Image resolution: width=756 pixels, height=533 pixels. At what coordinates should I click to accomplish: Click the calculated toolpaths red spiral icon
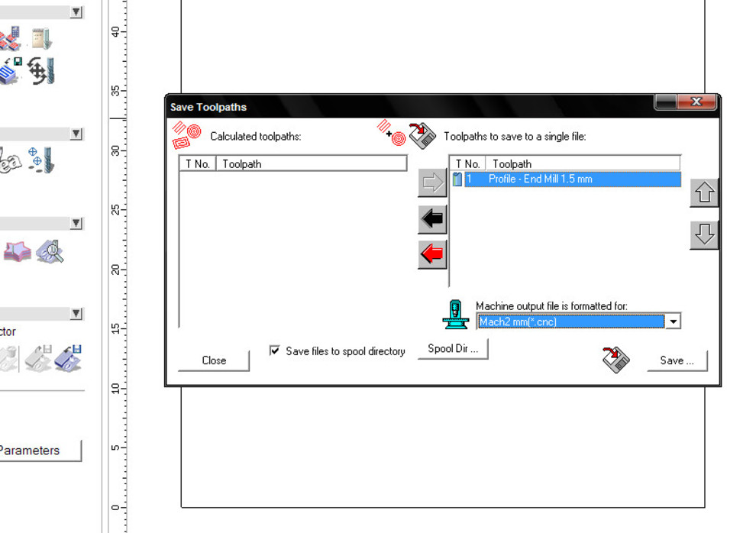tap(186, 135)
